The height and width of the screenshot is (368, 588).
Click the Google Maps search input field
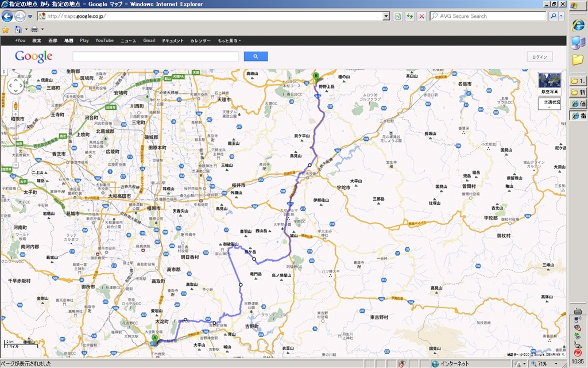(x=156, y=56)
